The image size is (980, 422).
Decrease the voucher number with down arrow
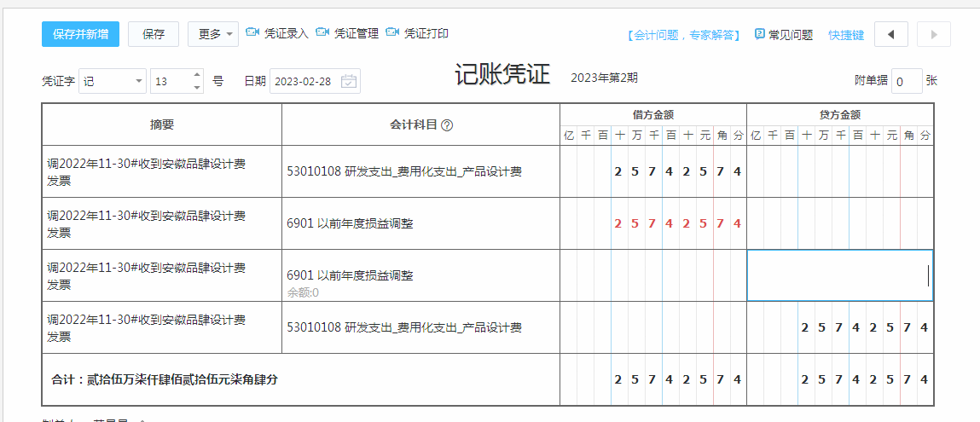pos(197,87)
